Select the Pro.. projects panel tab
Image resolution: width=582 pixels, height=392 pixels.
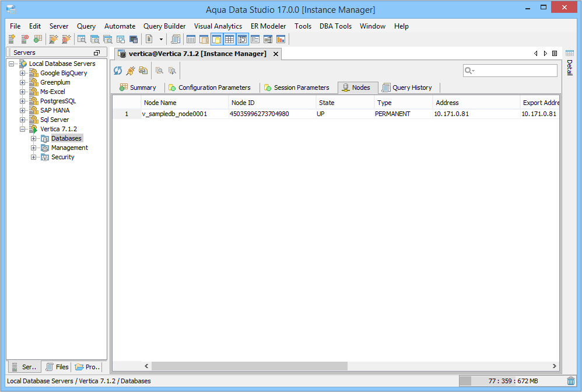coord(87,367)
